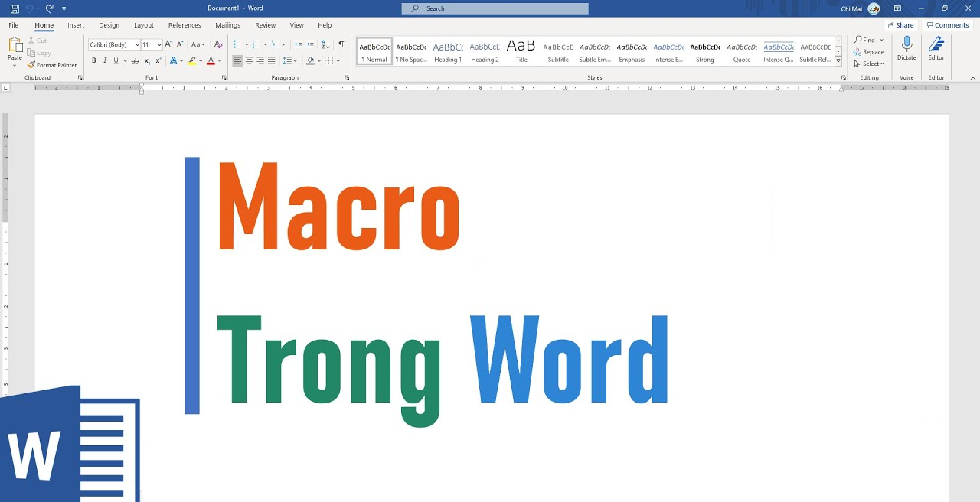Select Center paragraph alignment
This screenshot has width=980, height=502.
pos(249,60)
